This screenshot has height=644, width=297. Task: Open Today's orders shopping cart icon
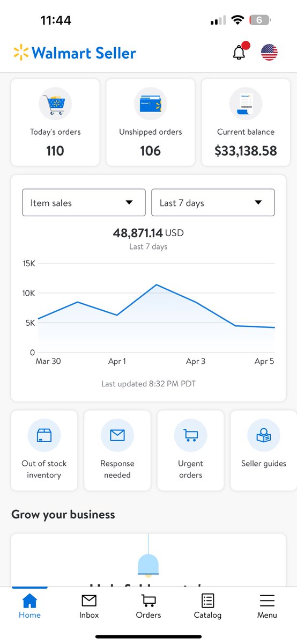coord(55,104)
